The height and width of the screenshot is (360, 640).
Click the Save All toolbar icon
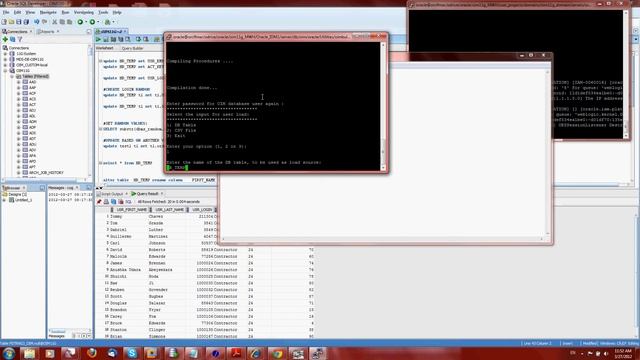click(27, 22)
